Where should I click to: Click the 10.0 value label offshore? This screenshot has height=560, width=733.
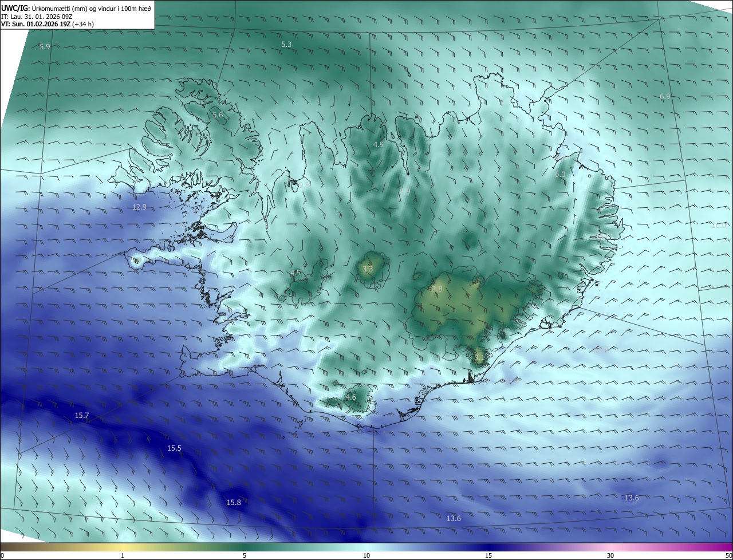pyautogui.click(x=719, y=225)
